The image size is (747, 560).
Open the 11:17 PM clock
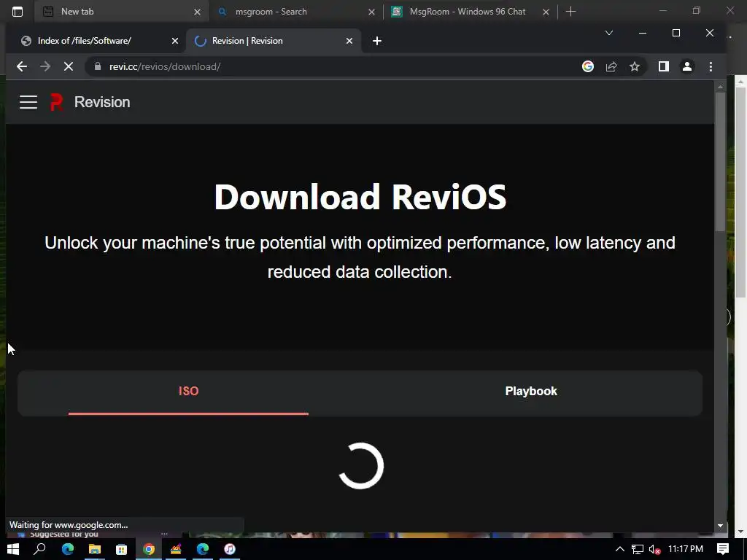pos(686,549)
